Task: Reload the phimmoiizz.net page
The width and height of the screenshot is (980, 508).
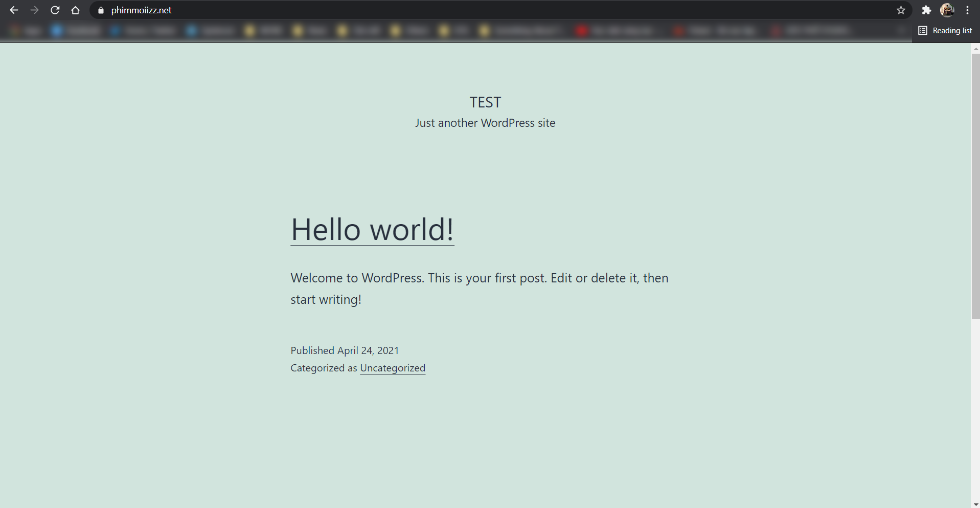Action: point(55,10)
